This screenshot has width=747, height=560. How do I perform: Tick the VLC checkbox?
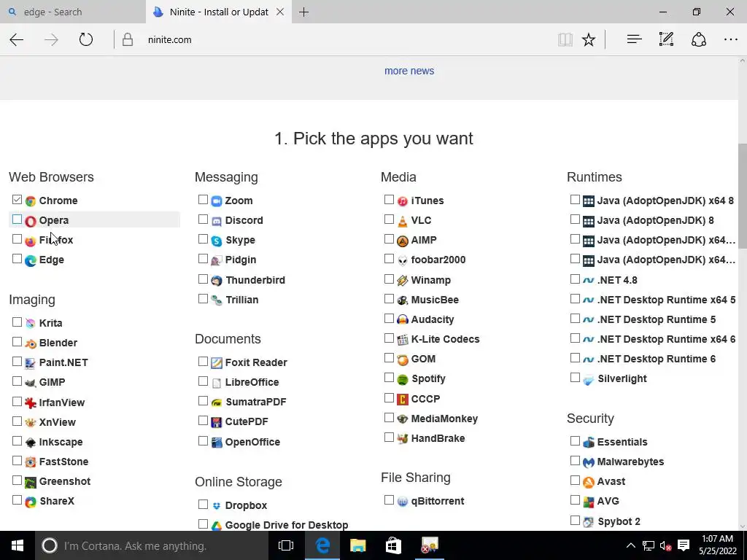(390, 219)
